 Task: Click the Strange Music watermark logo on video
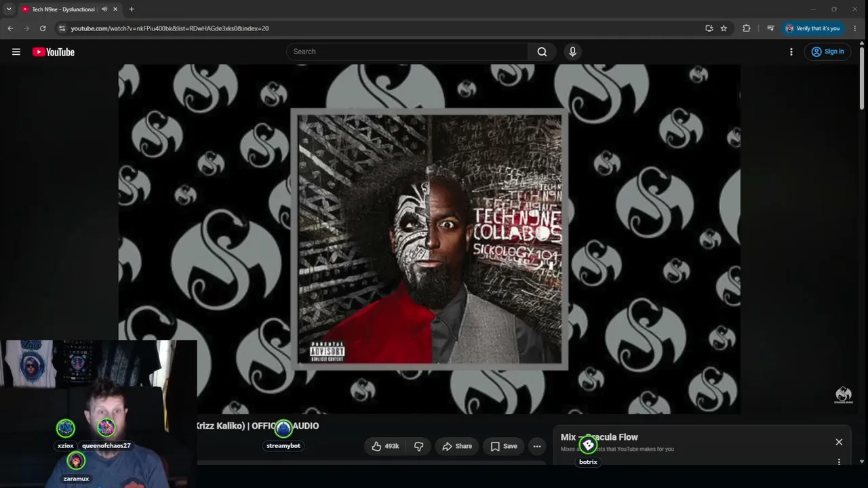[x=844, y=395]
